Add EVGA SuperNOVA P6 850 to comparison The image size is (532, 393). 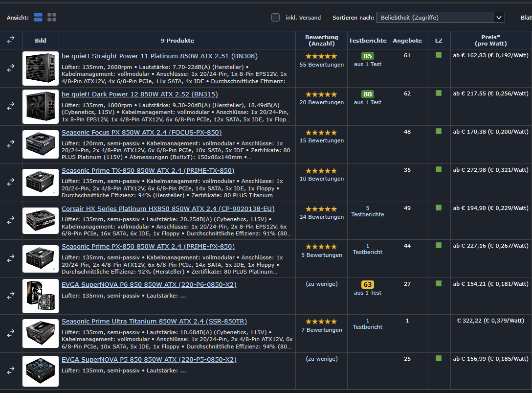[11, 296]
